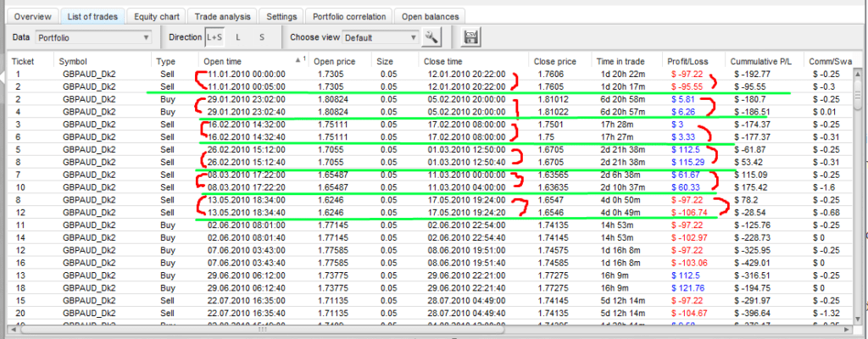Select the L (long only) direction toggle
The width and height of the screenshot is (868, 339).
238,37
